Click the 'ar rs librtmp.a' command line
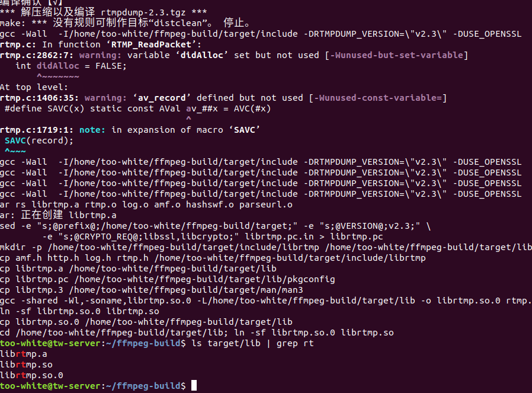 [x=146, y=205]
